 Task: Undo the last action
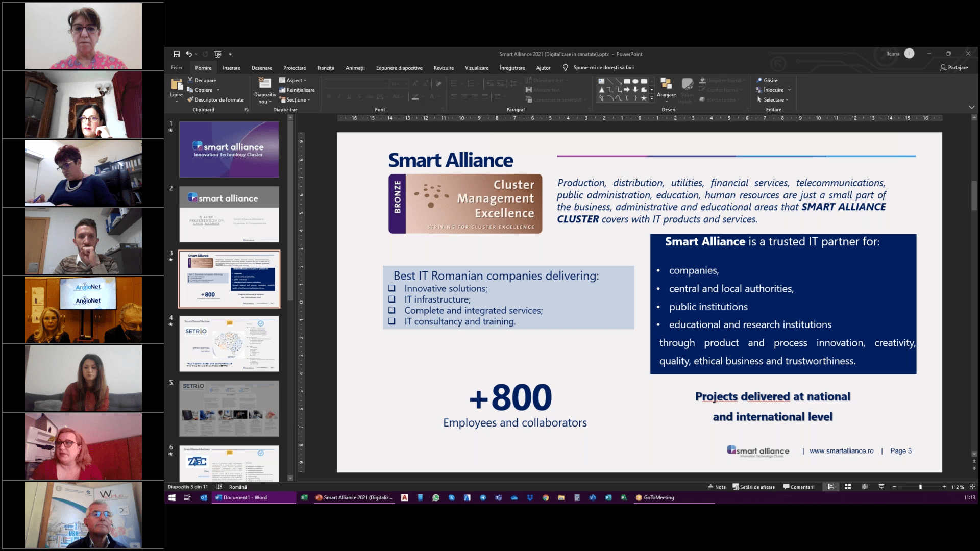189,54
